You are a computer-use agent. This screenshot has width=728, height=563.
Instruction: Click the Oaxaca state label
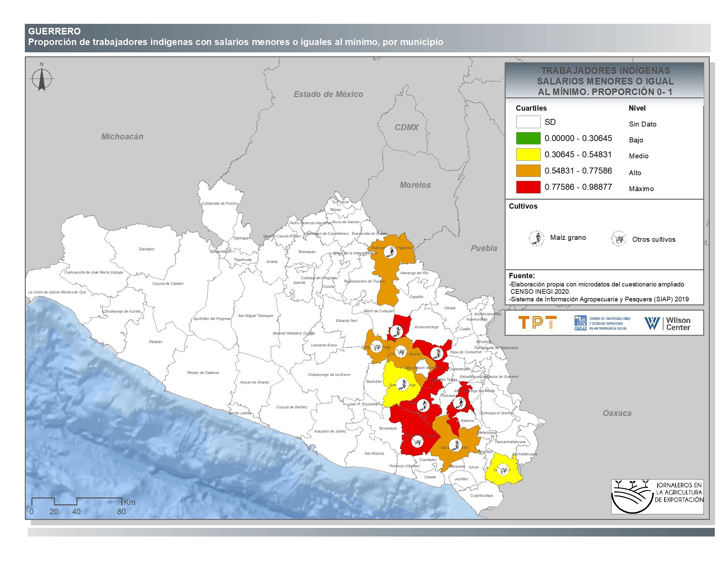617,413
